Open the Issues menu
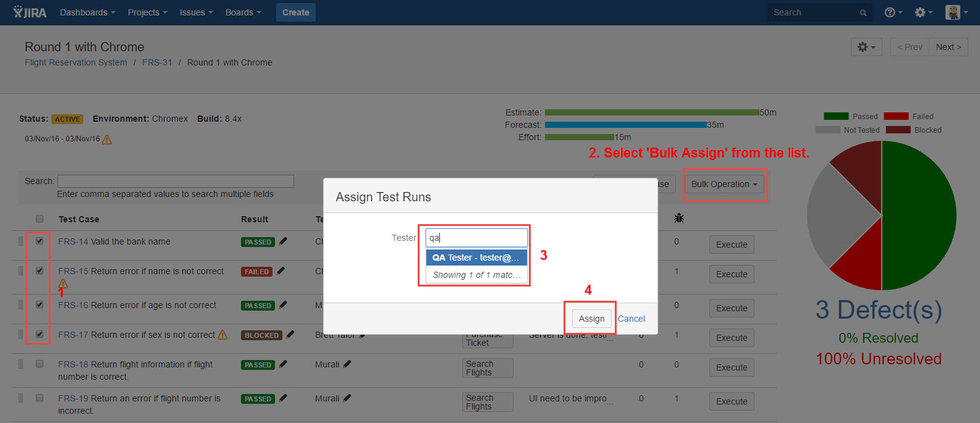Image resolution: width=980 pixels, height=423 pixels. point(196,12)
